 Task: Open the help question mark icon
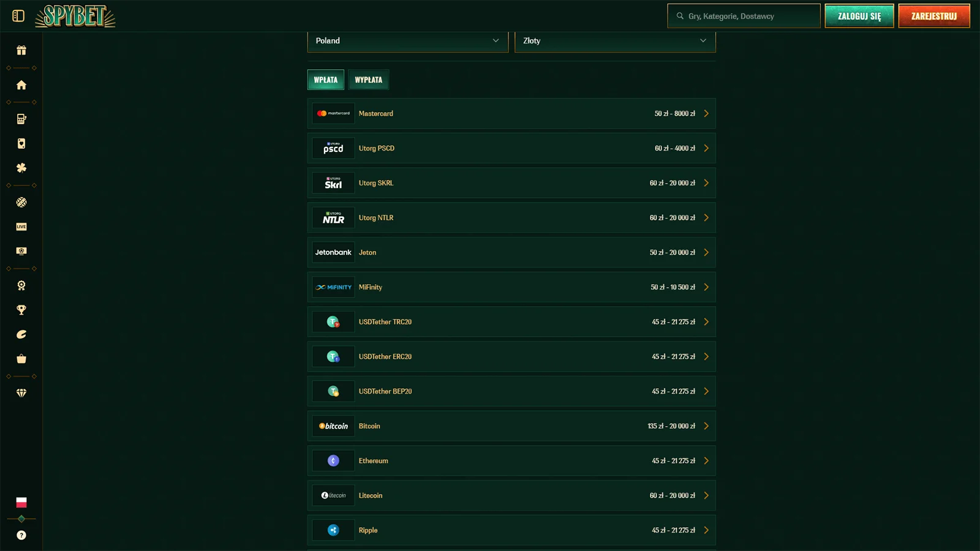point(21,535)
